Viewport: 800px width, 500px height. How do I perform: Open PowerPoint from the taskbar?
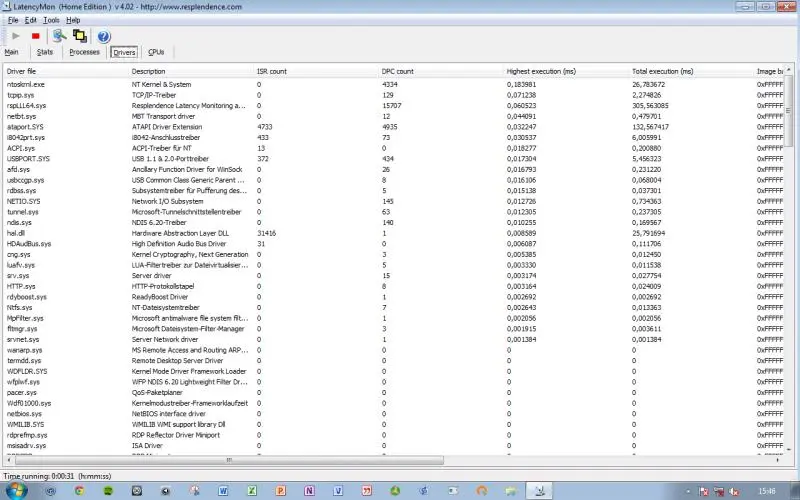(x=281, y=491)
